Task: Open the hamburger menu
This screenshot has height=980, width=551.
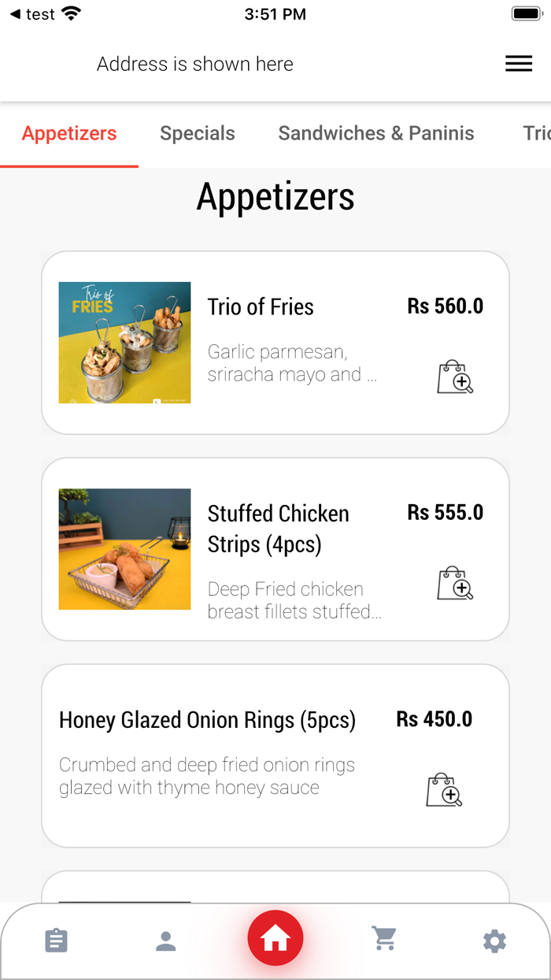Action: pos(519,65)
